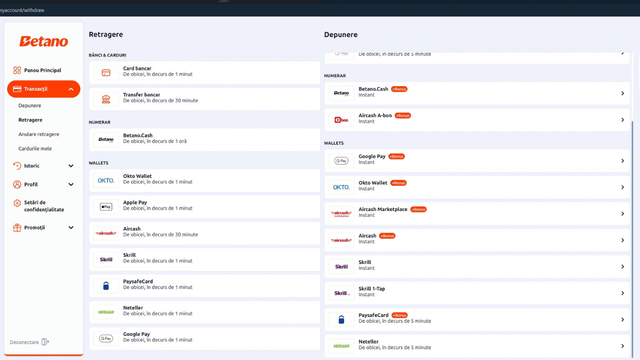Open Anulare retragere in sidebar
The image size is (640, 360).
pyautogui.click(x=39, y=134)
